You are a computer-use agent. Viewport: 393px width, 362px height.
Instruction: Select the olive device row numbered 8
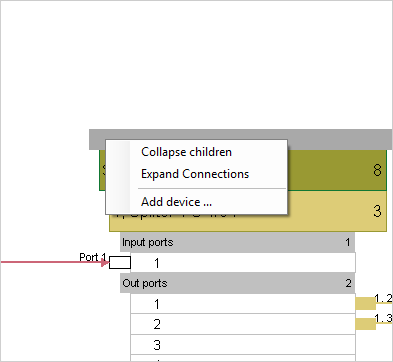(337, 170)
